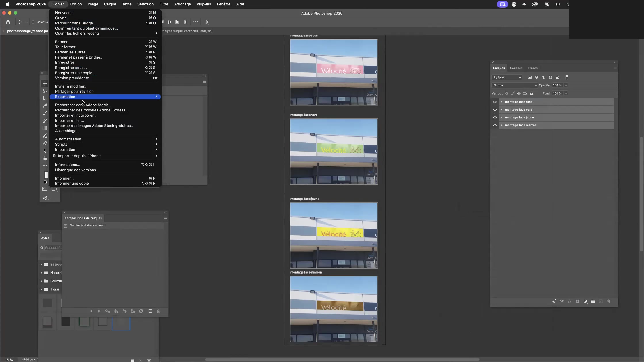Select the Gradient tool
This screenshot has height=362, width=644.
point(45,128)
